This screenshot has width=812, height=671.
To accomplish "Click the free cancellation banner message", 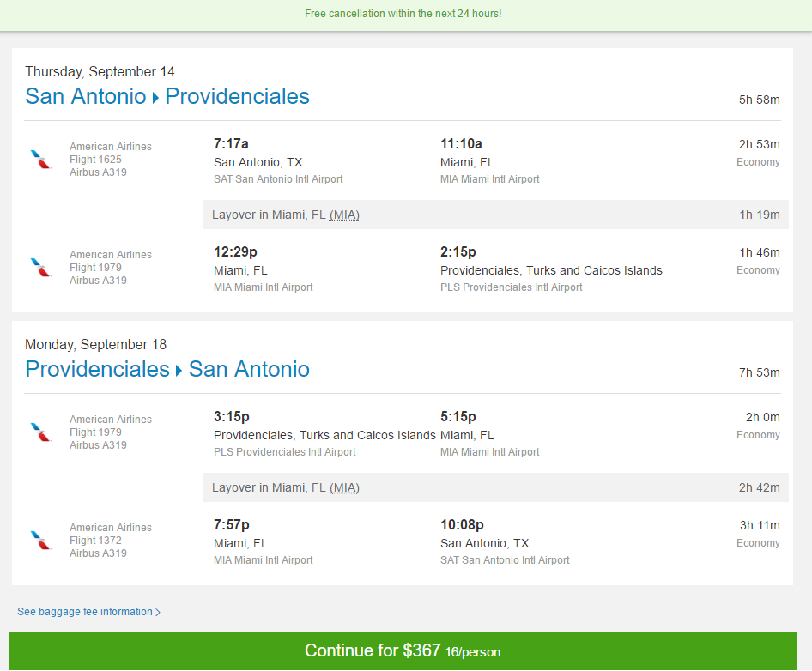I will pyautogui.click(x=403, y=14).
